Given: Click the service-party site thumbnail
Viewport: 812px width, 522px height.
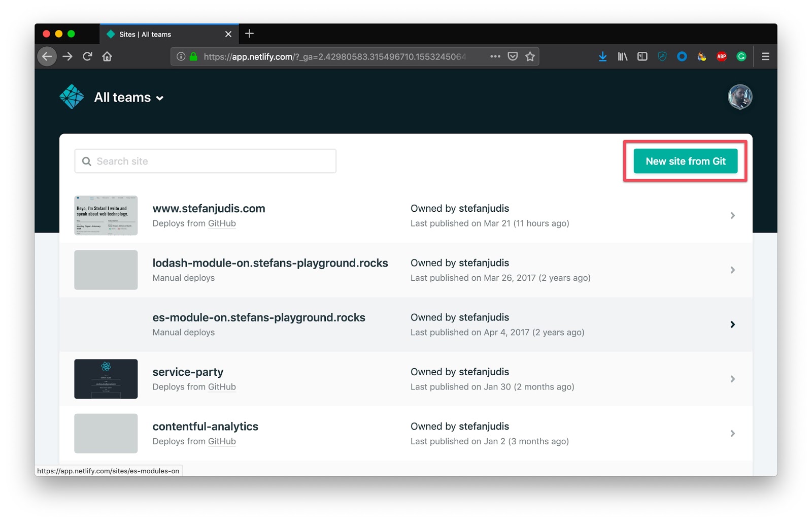Looking at the screenshot, I should [106, 379].
